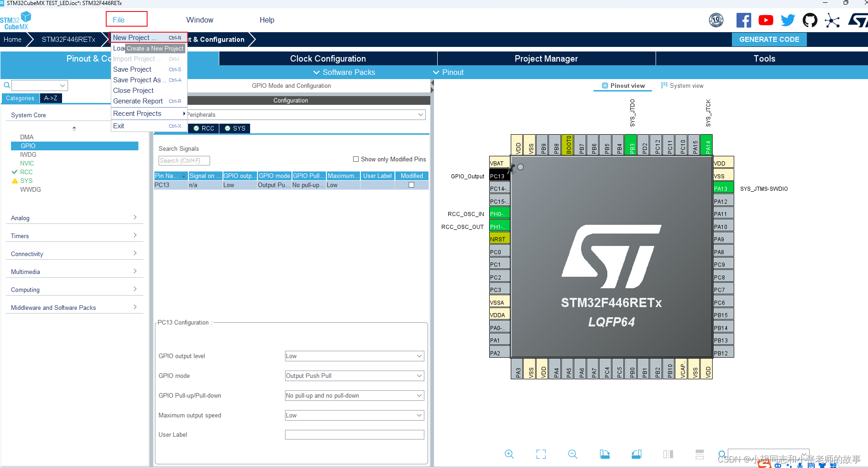Open the ST Twitter icon
This screenshot has width=868, height=468.
[x=788, y=20]
